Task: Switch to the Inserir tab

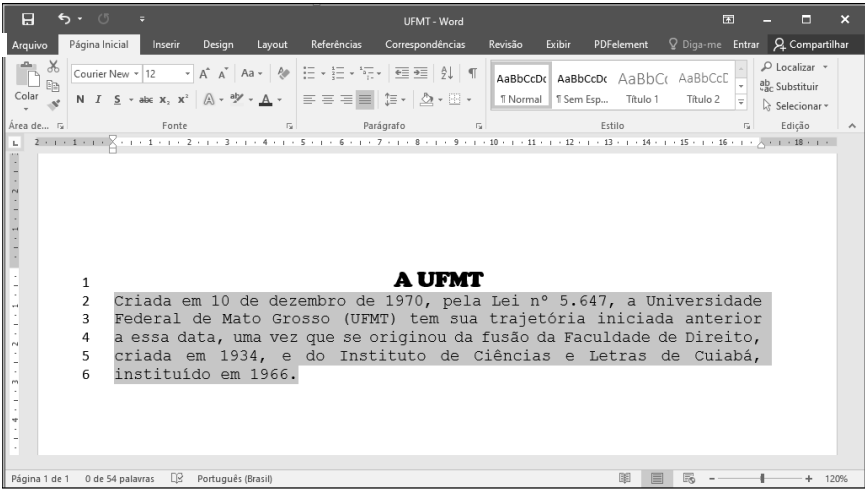Action: (x=166, y=44)
